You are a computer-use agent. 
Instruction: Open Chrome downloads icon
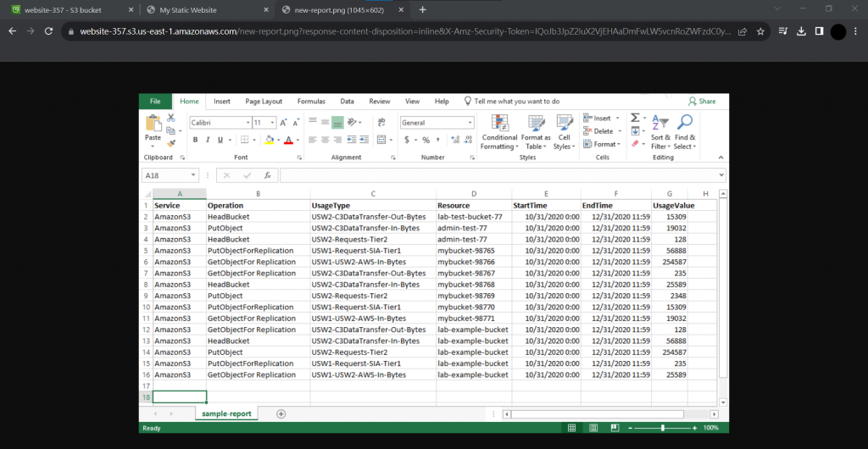coord(801,31)
